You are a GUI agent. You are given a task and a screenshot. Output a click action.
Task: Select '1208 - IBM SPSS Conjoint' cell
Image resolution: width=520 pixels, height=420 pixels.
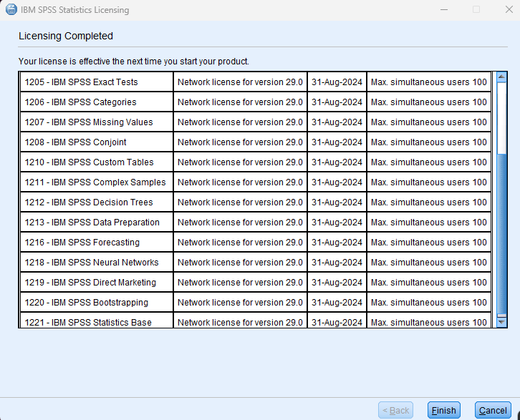click(97, 142)
